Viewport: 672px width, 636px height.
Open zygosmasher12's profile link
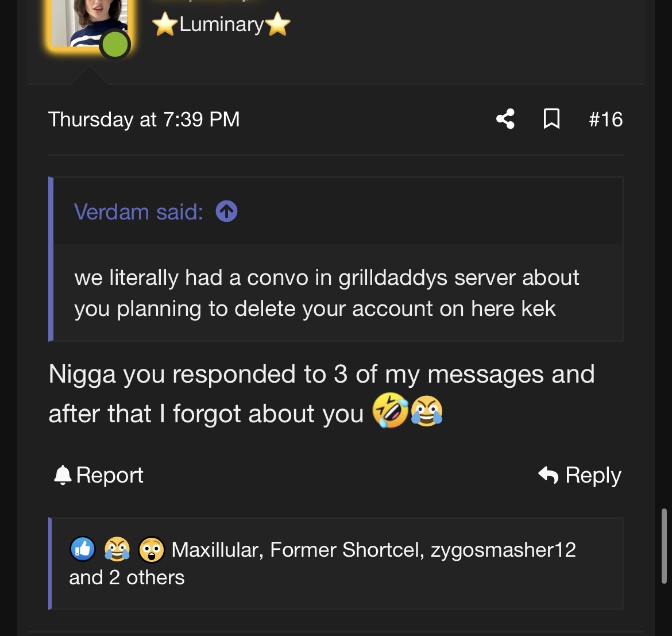tap(503, 550)
